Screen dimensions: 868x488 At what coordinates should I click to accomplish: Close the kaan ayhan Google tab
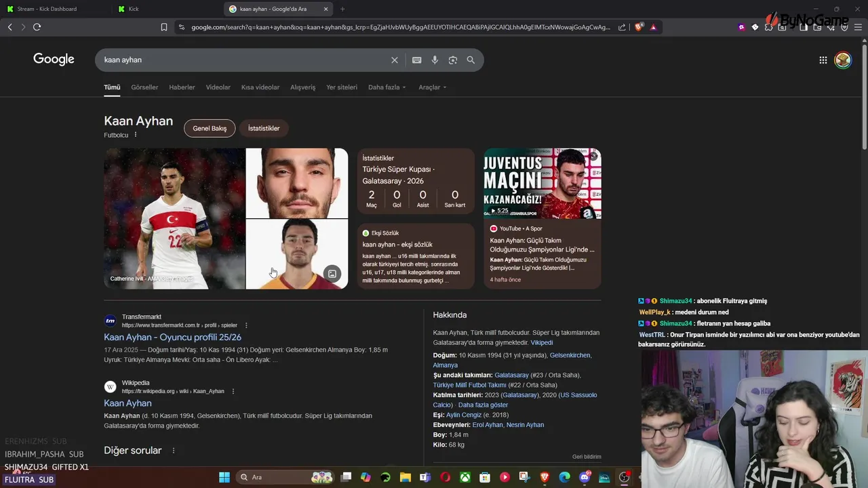point(326,9)
